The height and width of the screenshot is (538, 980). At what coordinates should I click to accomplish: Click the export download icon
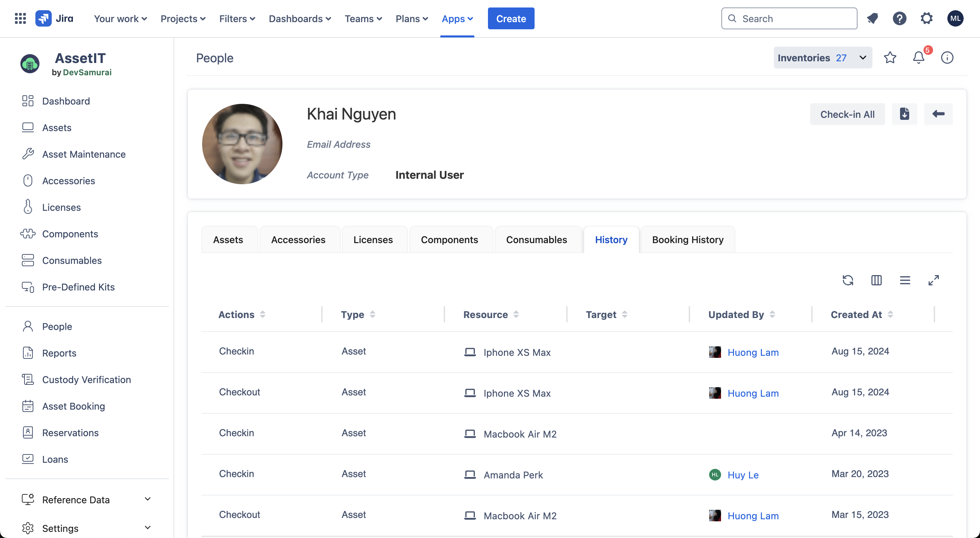coord(904,114)
